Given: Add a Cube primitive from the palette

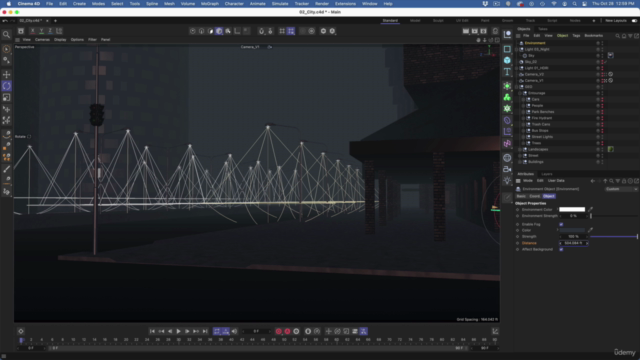Looking at the screenshot, I should pyautogui.click(x=507, y=60).
